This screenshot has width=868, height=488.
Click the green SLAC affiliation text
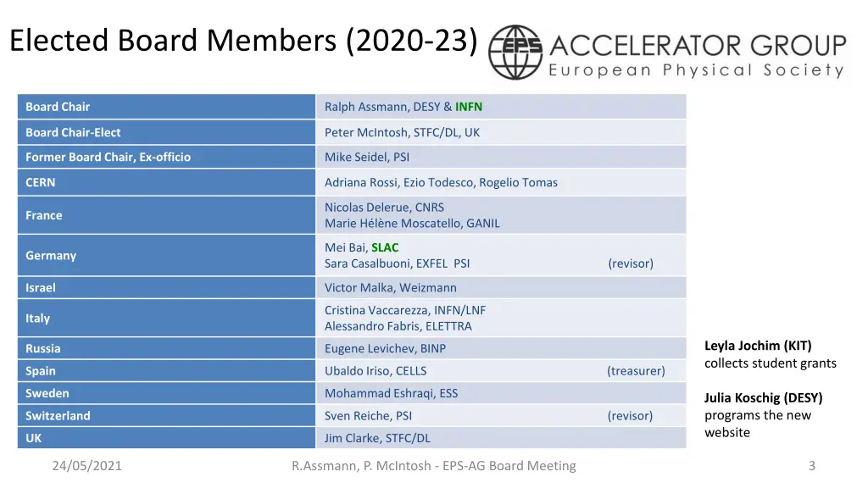(x=385, y=247)
